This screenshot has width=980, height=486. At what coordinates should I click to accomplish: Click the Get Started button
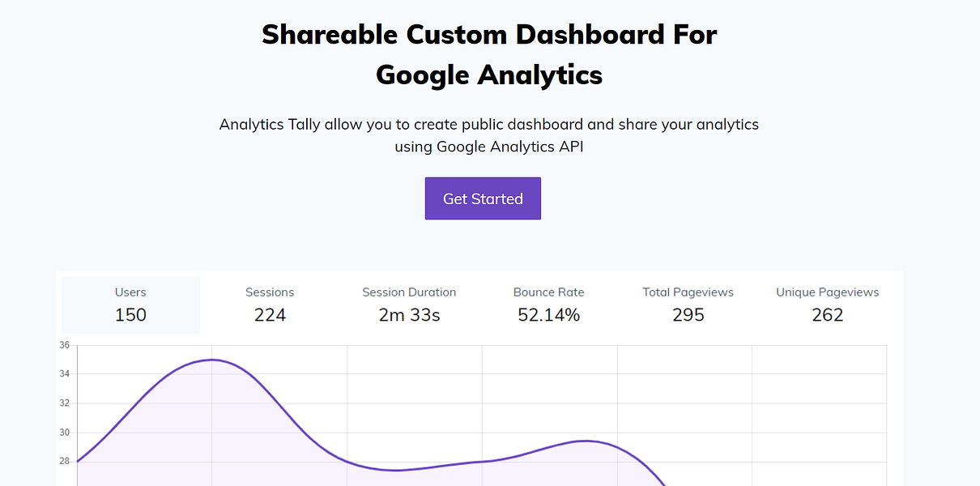click(483, 198)
